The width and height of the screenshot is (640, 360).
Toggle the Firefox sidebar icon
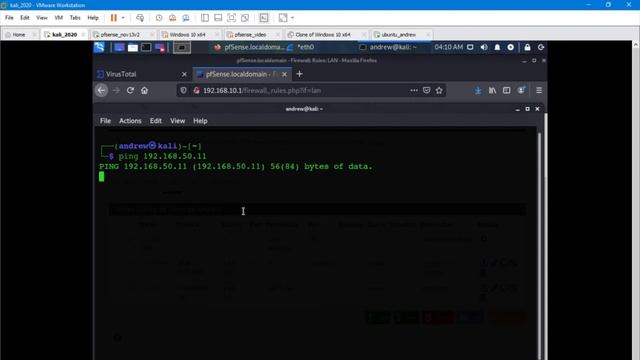507,90
